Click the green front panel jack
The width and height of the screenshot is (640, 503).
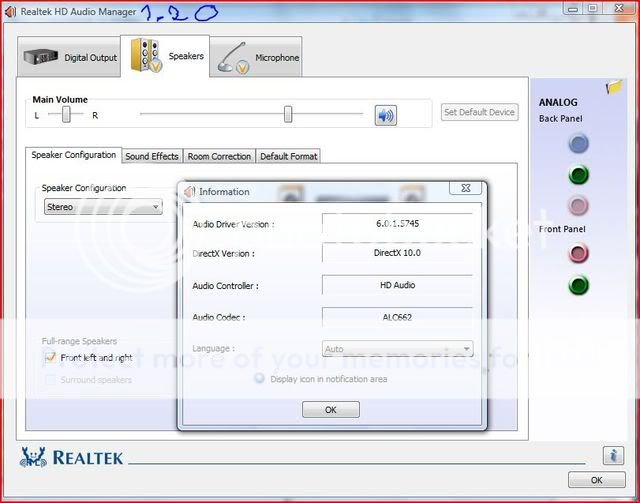[578, 285]
